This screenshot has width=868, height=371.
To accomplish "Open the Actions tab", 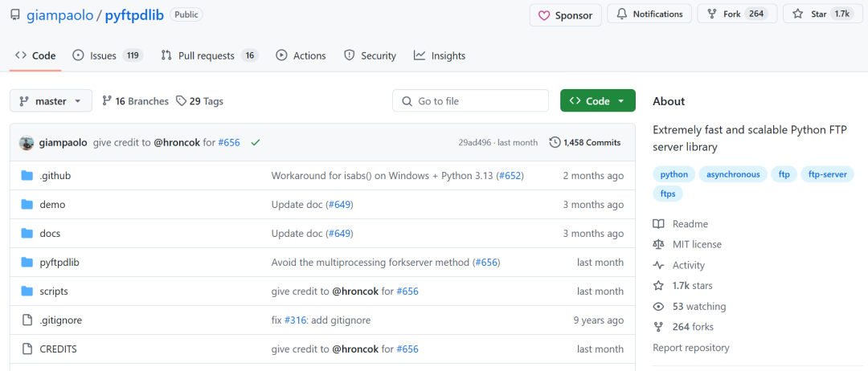I will click(x=301, y=55).
